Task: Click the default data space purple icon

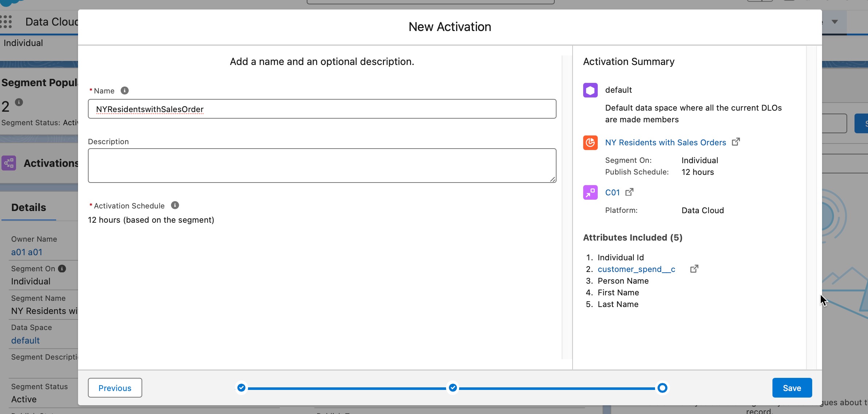Action: [x=590, y=90]
